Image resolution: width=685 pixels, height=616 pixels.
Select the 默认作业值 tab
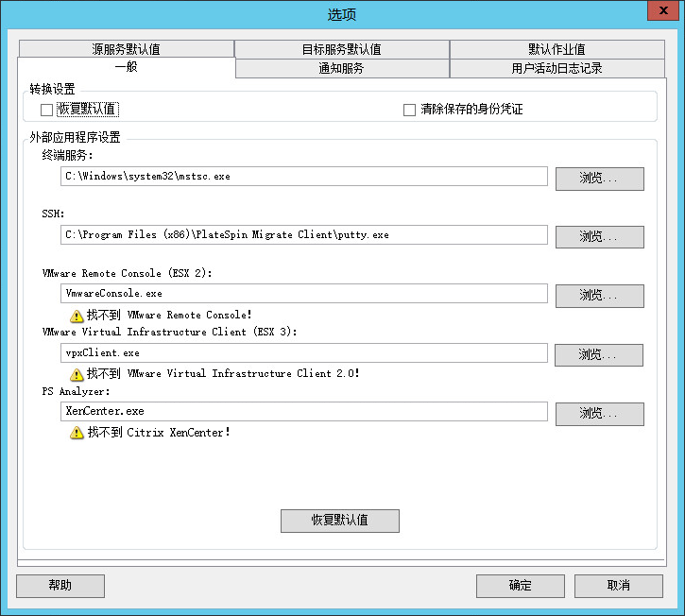557,49
